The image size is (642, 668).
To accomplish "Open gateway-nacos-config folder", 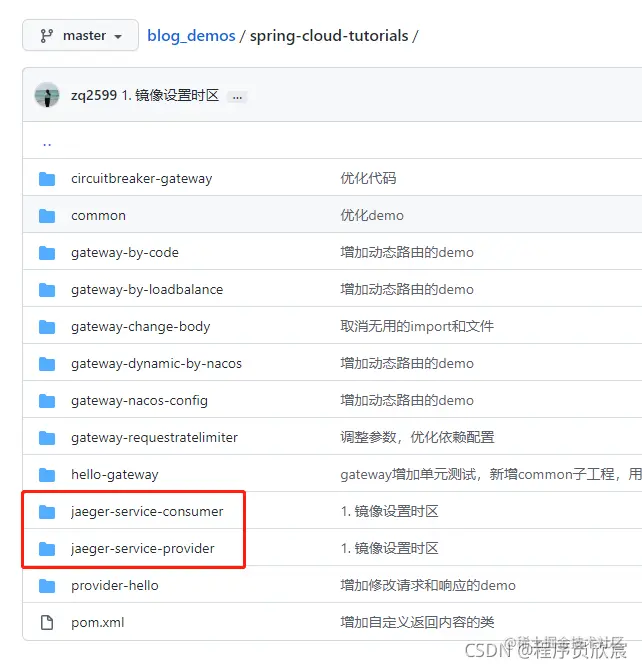I will pos(139,401).
